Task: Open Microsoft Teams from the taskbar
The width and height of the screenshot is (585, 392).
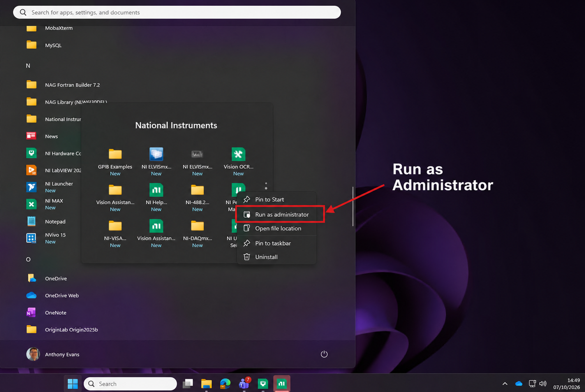Action: [244, 384]
